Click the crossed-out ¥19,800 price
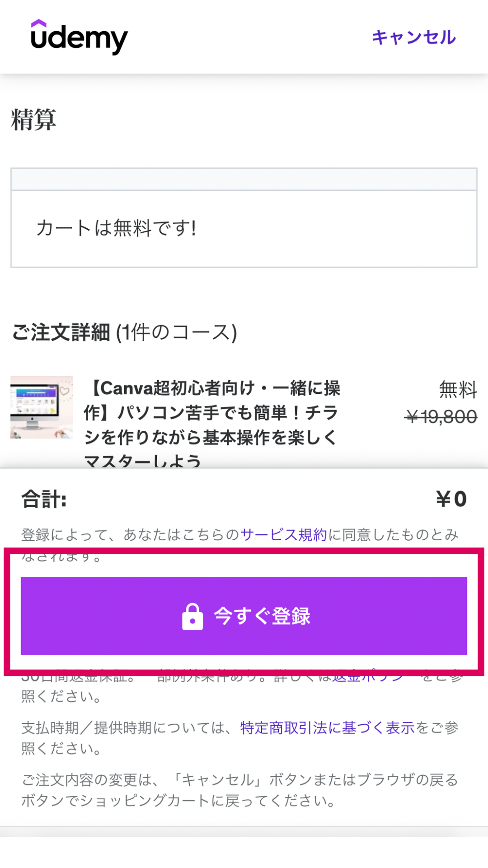The width and height of the screenshot is (488, 868). (x=441, y=417)
